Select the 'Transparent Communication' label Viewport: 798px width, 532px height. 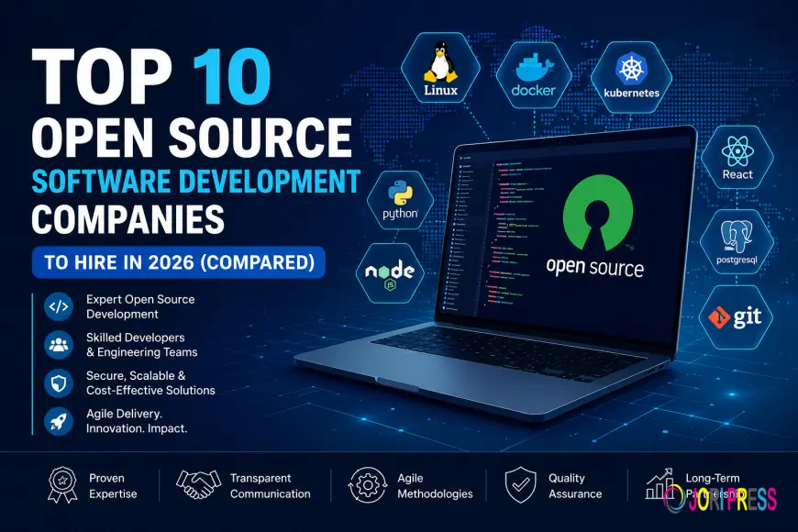271,485
